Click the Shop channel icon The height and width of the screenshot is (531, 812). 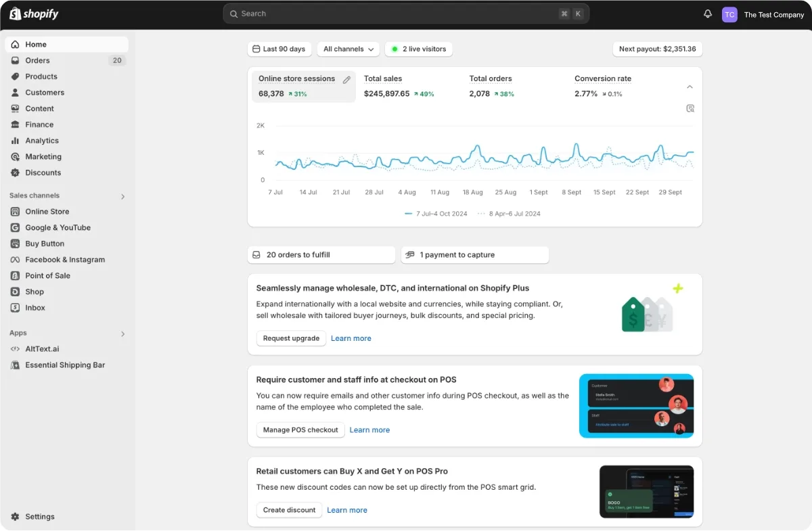15,292
